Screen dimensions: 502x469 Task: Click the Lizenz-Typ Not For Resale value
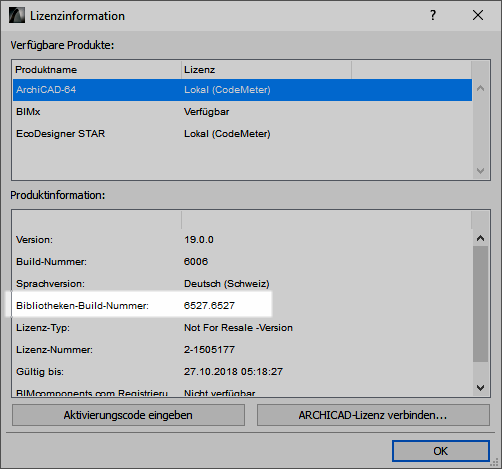(238, 328)
